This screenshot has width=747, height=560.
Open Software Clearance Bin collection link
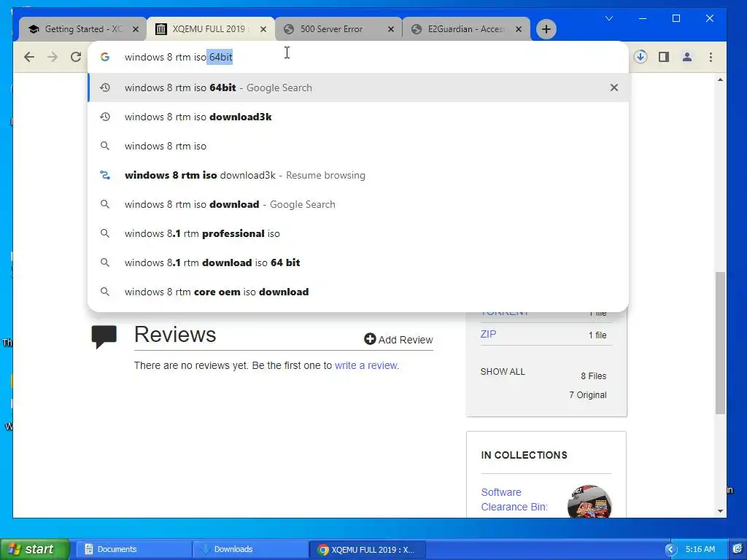coord(514,499)
